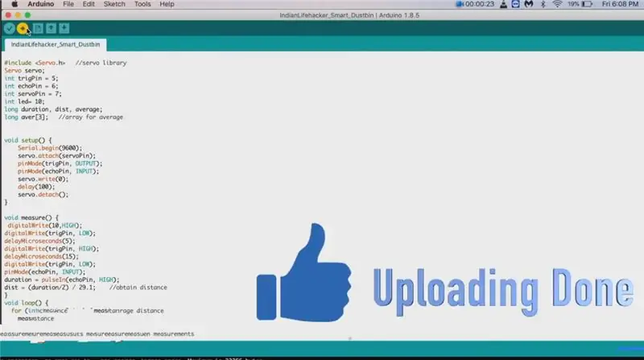The width and height of the screenshot is (644, 360).
Task: Click the Bluetooth icon in menu bar
Action: 543,4
